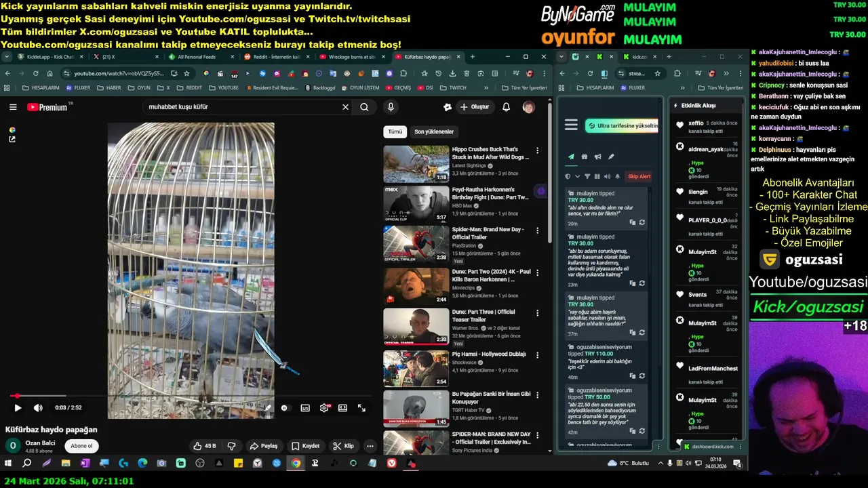Replay the mulayim 20m tip alert
Screen dimensions: 868x488
click(x=642, y=222)
